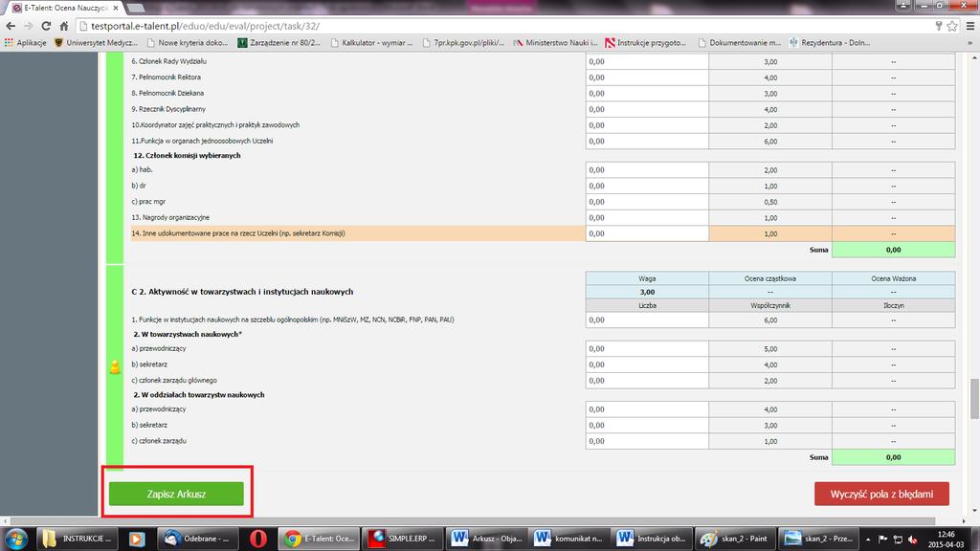Open Uniwersytet Medycz... bookmark
This screenshot has height=551, width=980.
(96, 43)
